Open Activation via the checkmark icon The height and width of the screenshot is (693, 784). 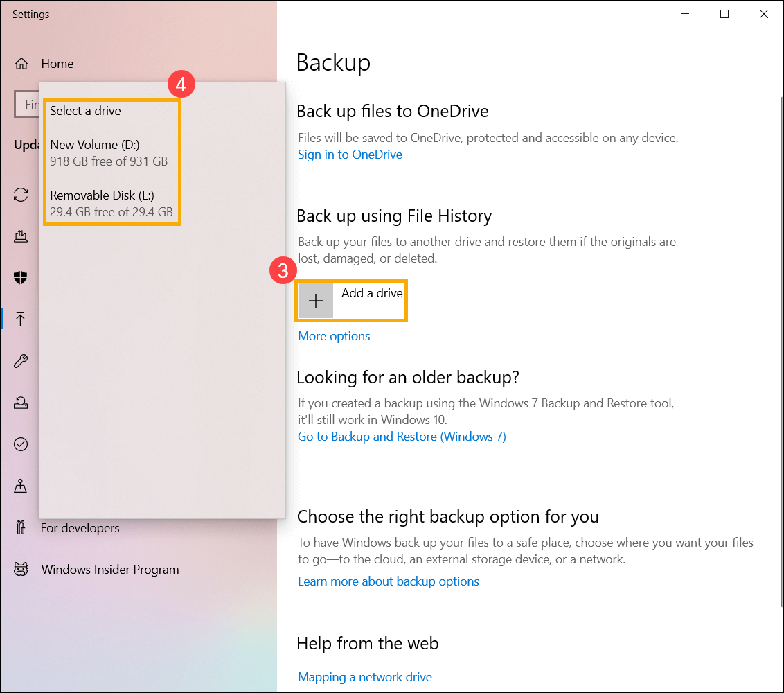21,444
